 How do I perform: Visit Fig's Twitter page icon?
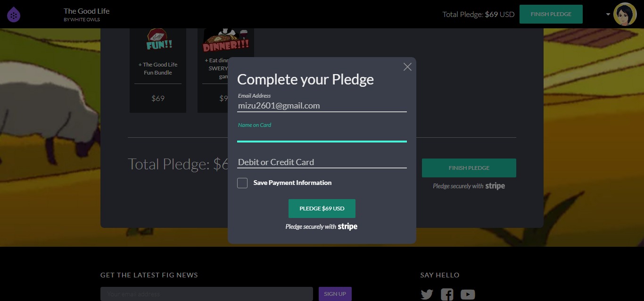(427, 295)
